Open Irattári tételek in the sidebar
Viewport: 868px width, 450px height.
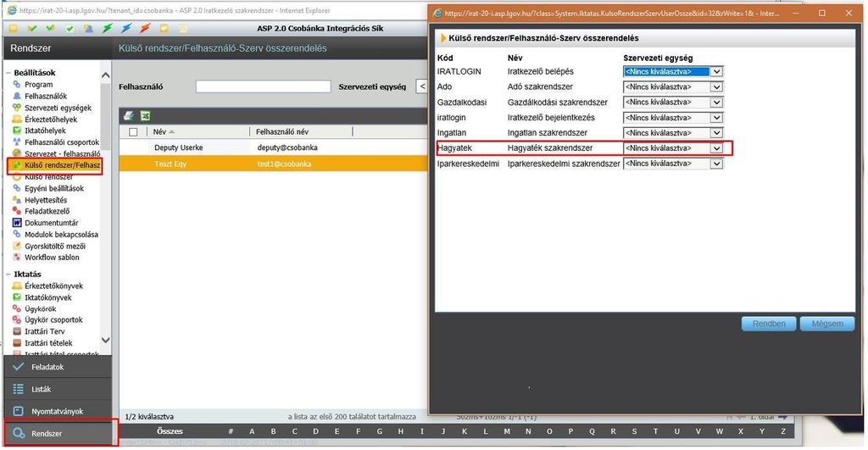(x=48, y=343)
